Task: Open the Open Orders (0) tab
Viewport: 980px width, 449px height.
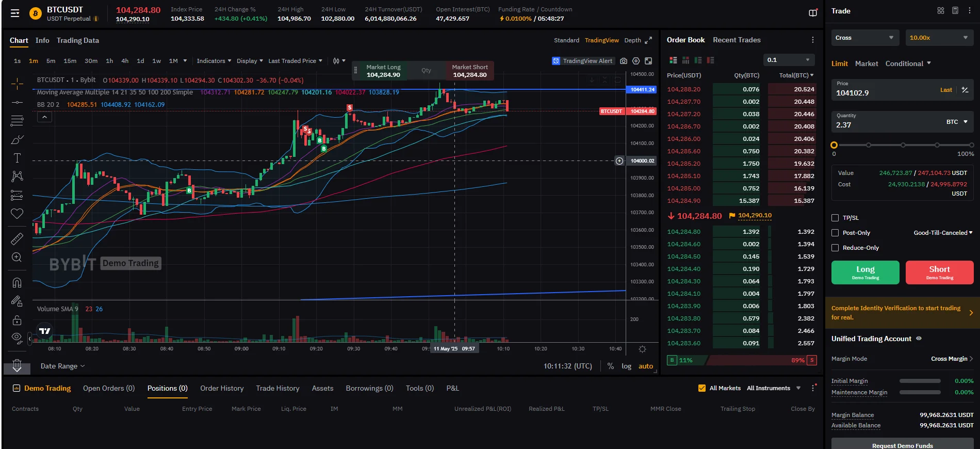Action: click(109, 388)
